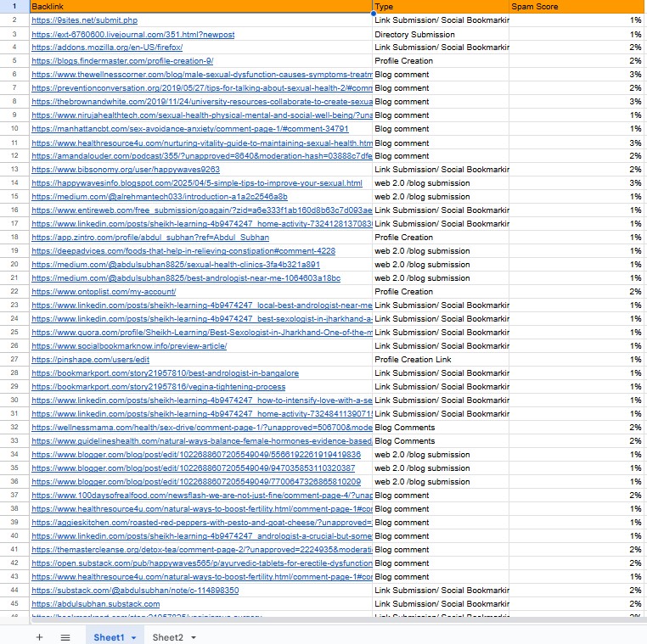The width and height of the screenshot is (647, 644).
Task: Open the 9sites.net submit.php link
Action: (84, 20)
